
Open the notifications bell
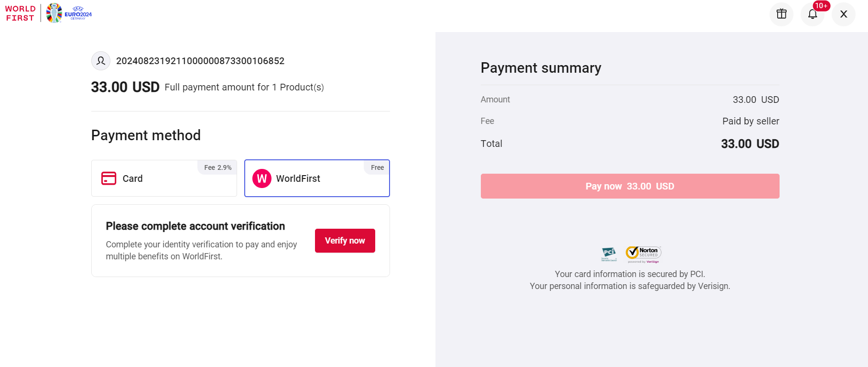tap(812, 14)
